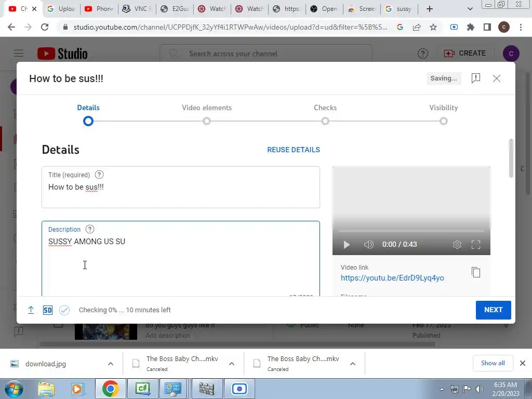Click the NEXT button

[x=494, y=310]
